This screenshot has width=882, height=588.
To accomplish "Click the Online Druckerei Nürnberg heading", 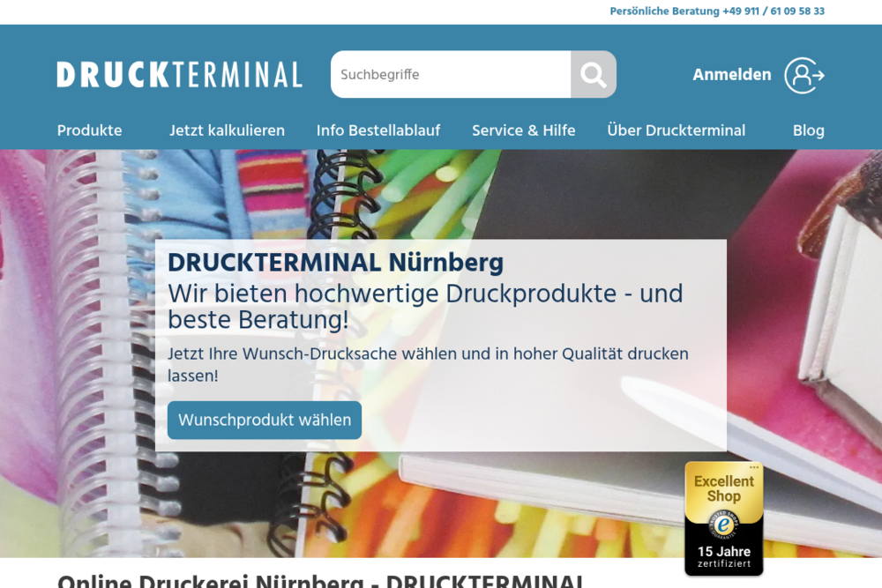I will point(321,581).
